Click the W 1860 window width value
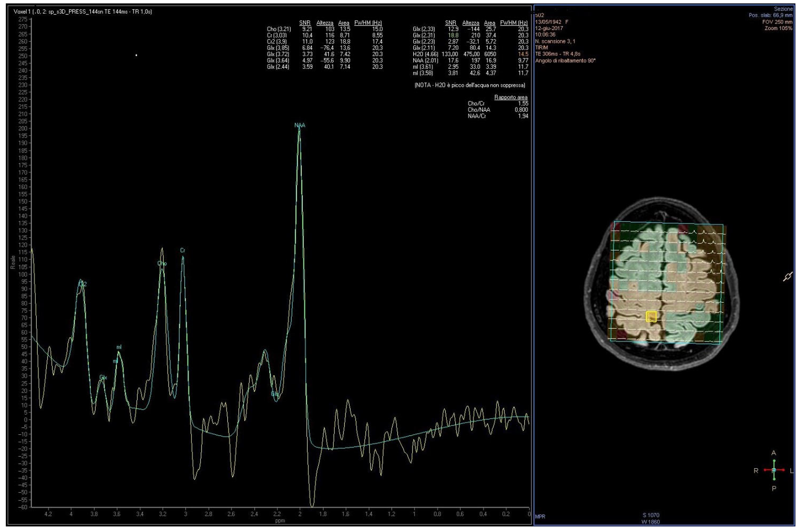801x532 pixels. pos(651,522)
